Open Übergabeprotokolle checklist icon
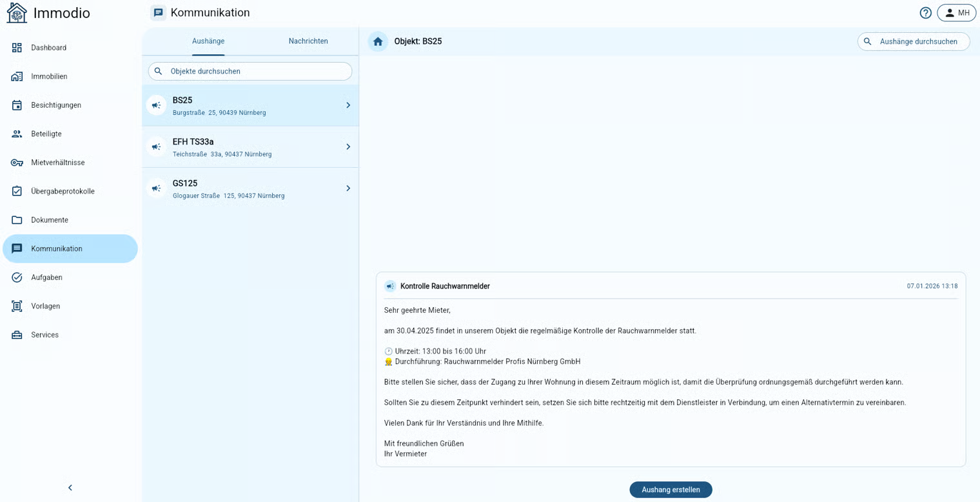 click(x=17, y=192)
